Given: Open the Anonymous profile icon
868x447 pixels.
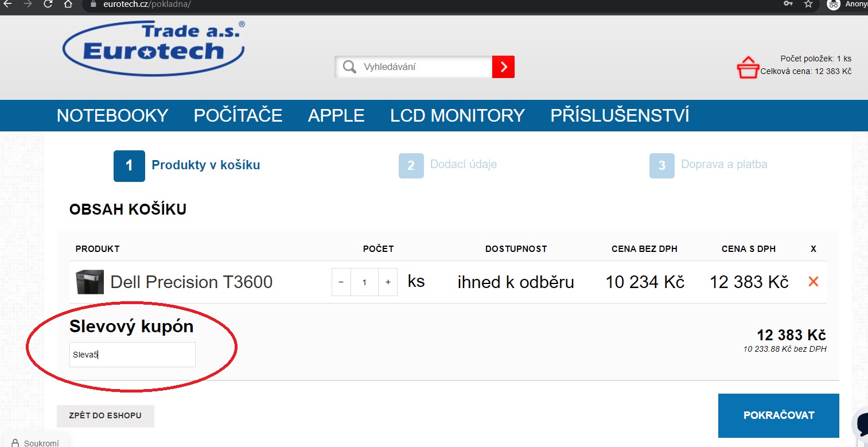Looking at the screenshot, I should pos(834,4).
